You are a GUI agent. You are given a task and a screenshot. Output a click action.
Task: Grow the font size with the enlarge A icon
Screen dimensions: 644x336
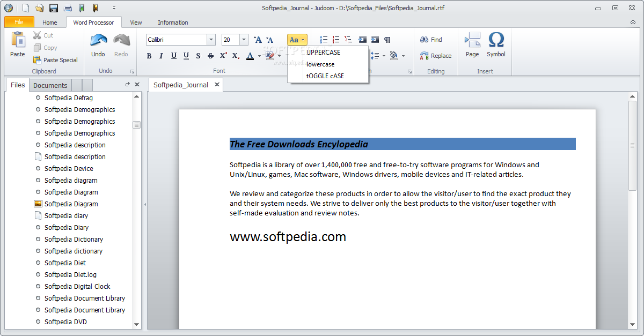coord(258,40)
